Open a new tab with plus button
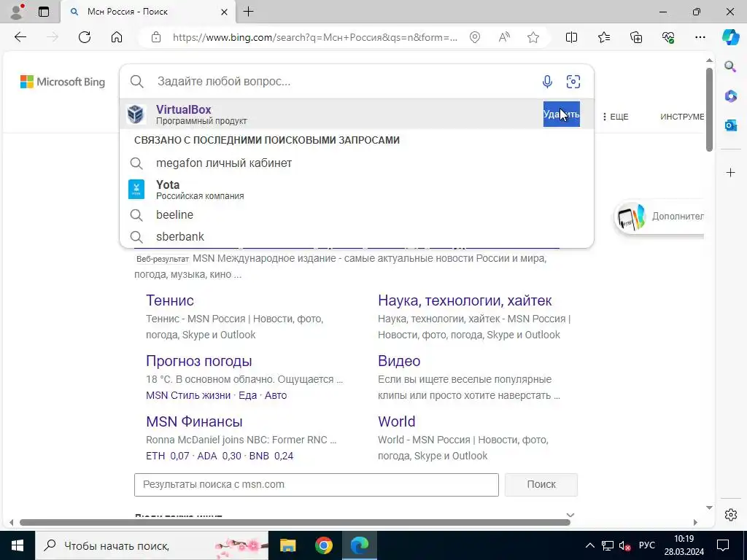This screenshot has width=747, height=560. (x=249, y=12)
